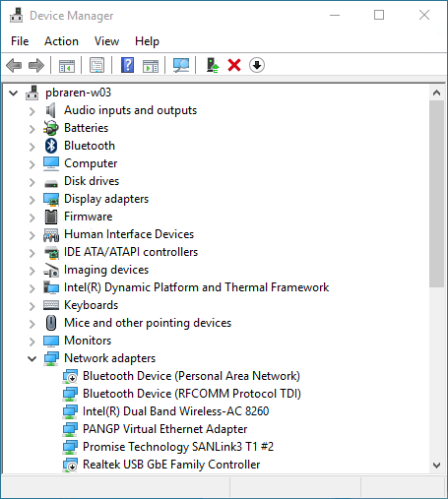Click the Back arrow in toolbar
The image size is (448, 499).
click(14, 65)
